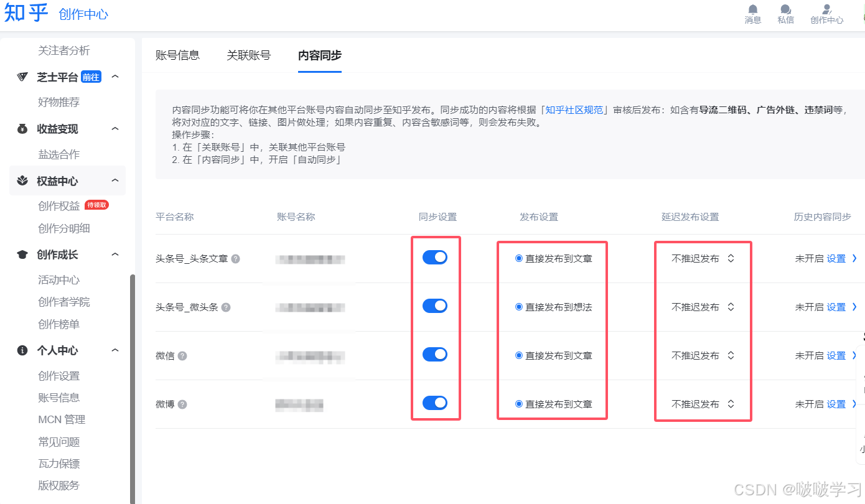Toggle the sync switch for 微博
The width and height of the screenshot is (865, 504).
pyautogui.click(x=435, y=403)
